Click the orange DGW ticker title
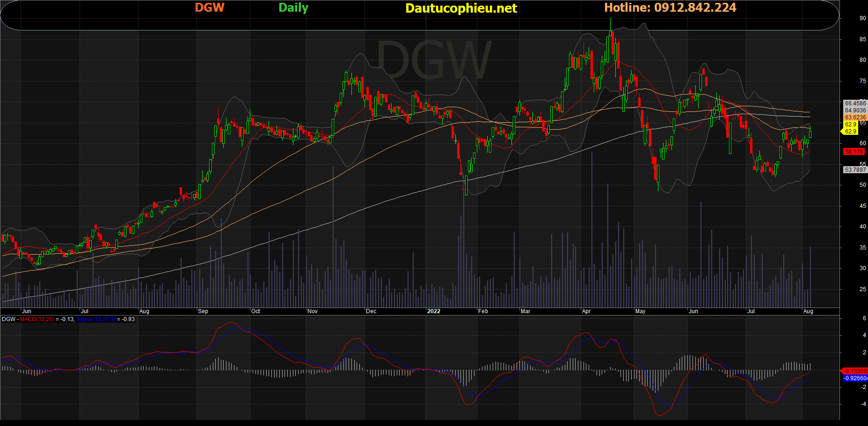868x426 pixels. coord(210,8)
